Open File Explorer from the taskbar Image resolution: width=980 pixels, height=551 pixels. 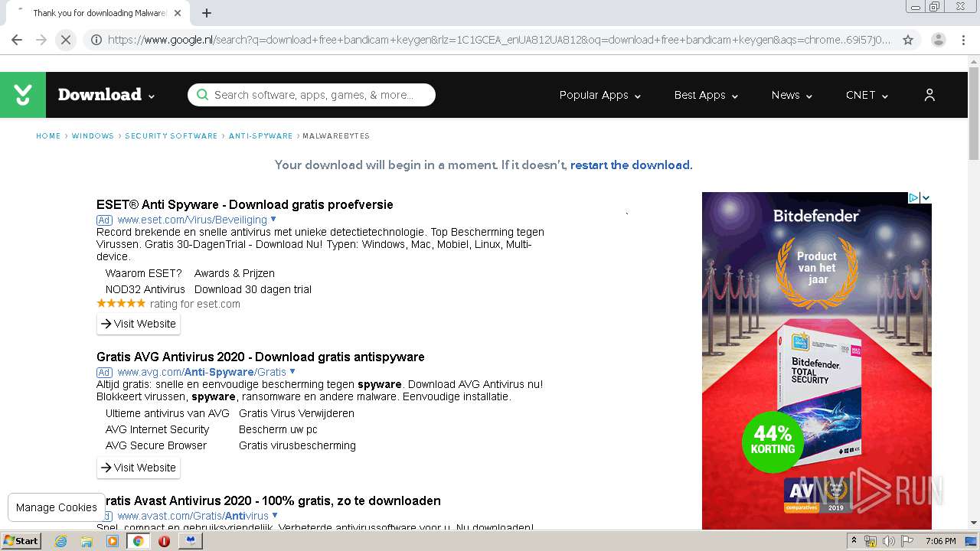[x=87, y=541]
